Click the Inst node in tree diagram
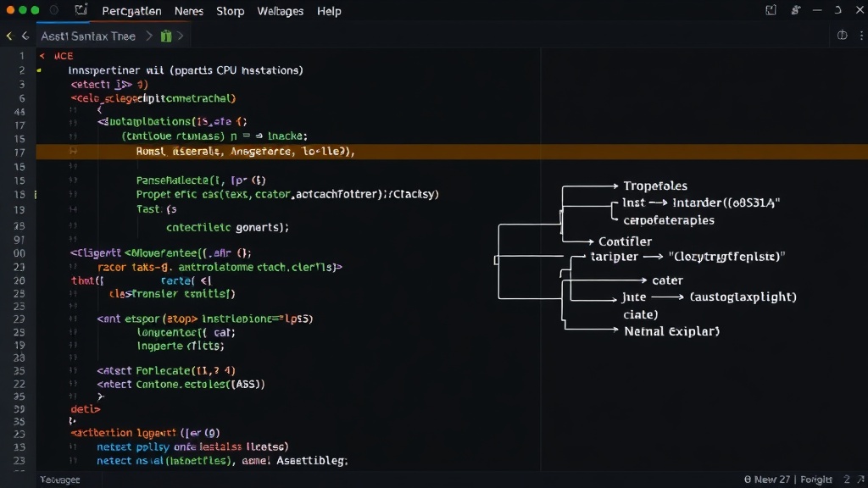This screenshot has height=488, width=868. (x=633, y=203)
